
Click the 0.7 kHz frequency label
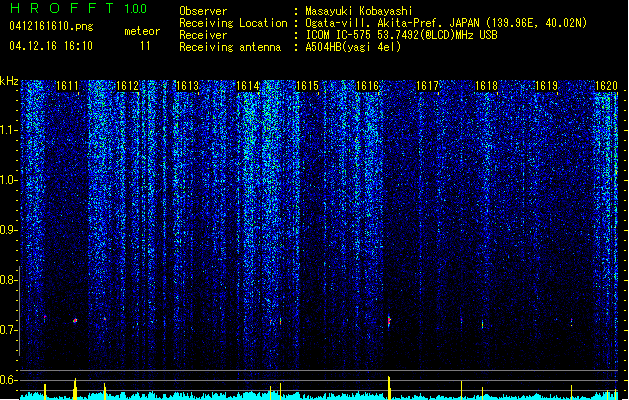click(8, 330)
